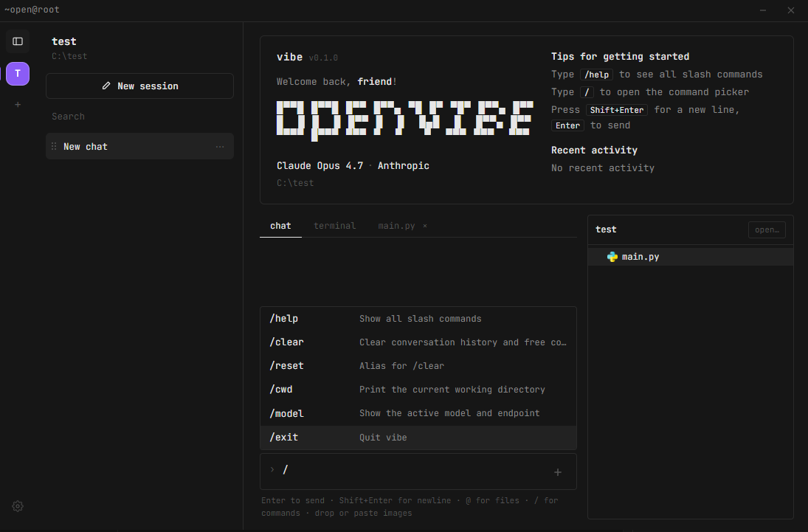Choose the /model command

coord(418,413)
